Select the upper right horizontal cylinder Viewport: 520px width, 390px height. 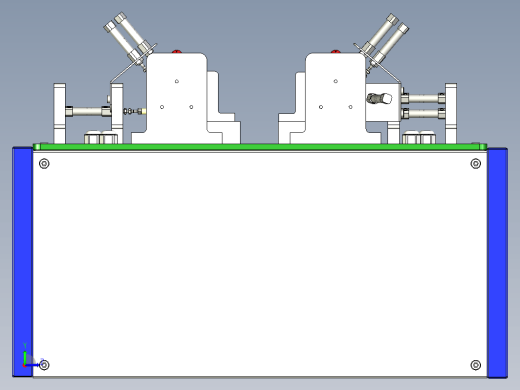click(423, 99)
